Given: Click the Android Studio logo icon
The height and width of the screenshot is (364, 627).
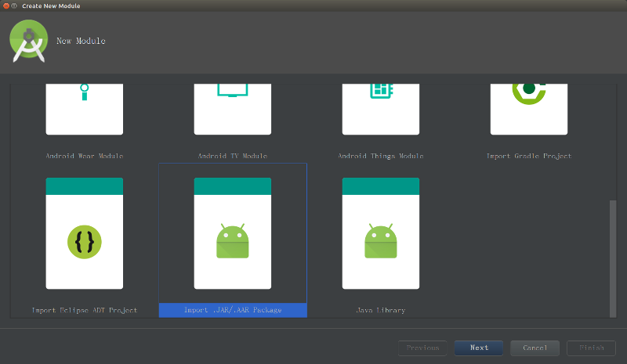Looking at the screenshot, I should coord(28,41).
